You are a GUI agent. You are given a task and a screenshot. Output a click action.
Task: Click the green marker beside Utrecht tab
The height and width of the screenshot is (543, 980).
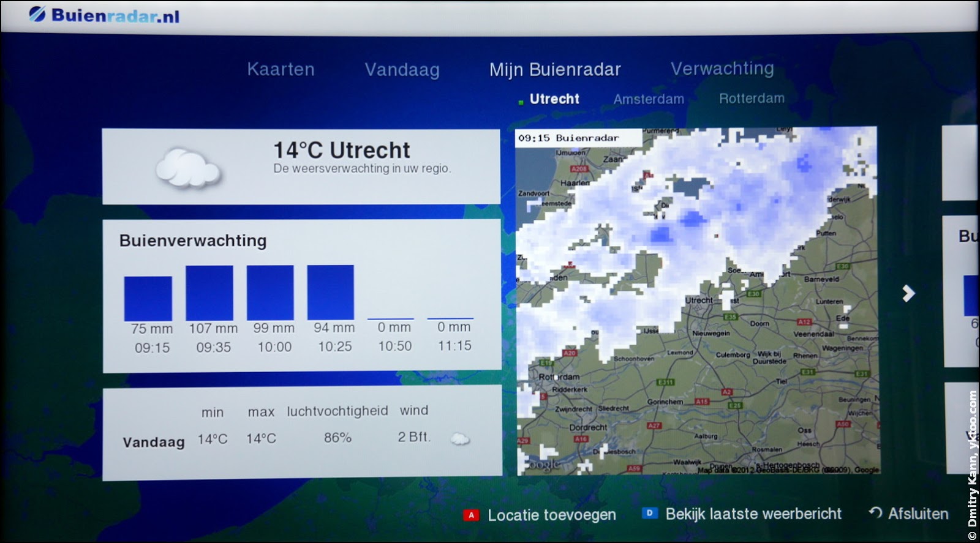521,102
